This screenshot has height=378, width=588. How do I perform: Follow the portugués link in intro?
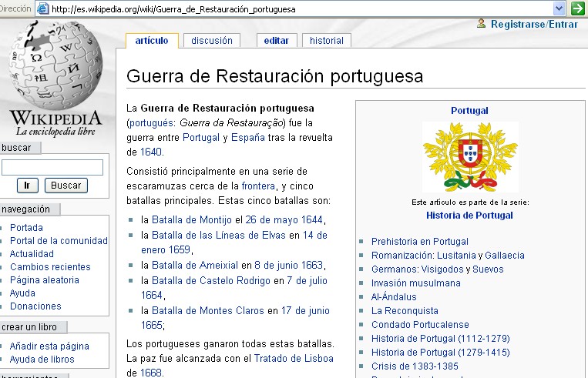[151, 123]
